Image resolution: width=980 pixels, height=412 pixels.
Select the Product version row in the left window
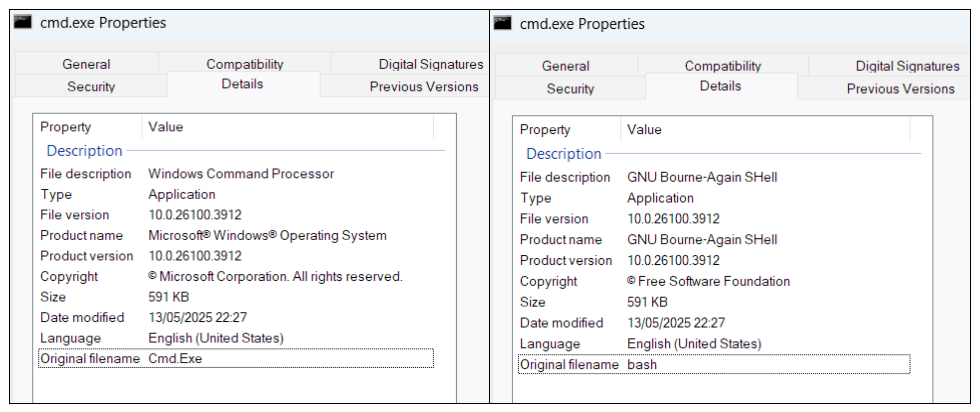pyautogui.click(x=236, y=256)
